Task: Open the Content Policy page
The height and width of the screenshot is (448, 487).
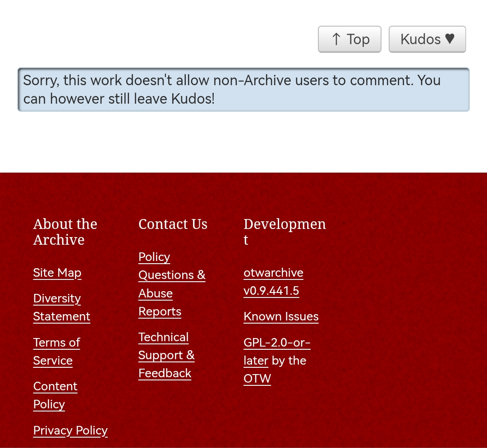Action: [55, 395]
